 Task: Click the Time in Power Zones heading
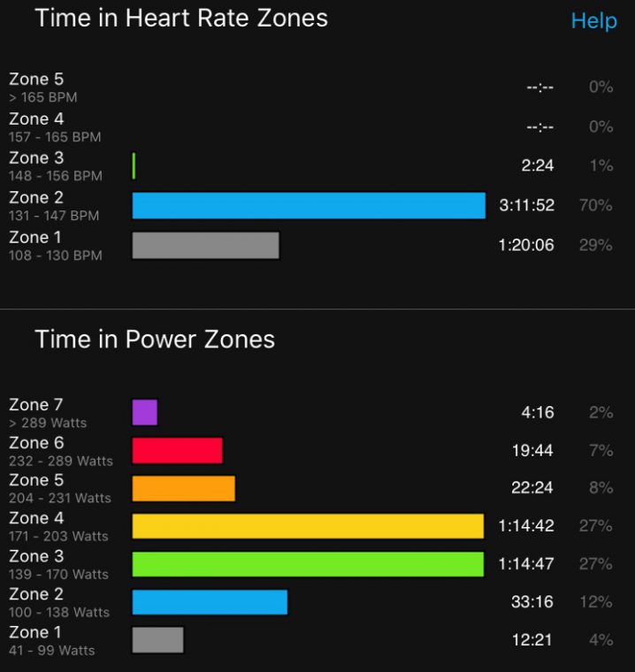pos(155,339)
